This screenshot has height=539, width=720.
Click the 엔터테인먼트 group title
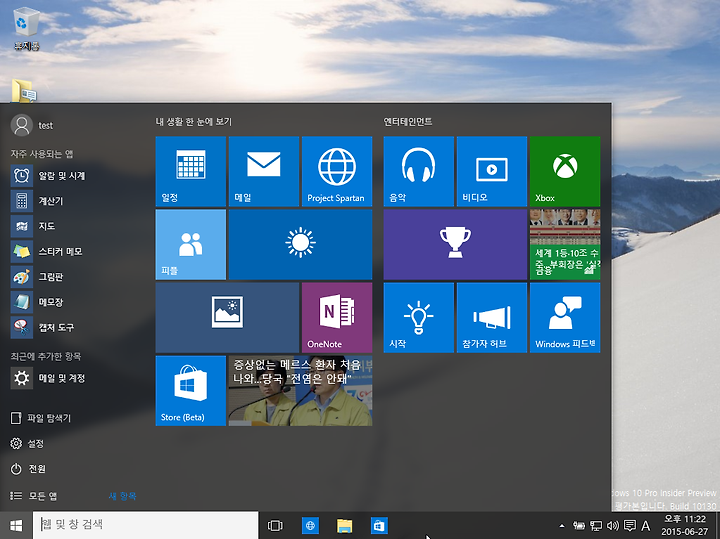408,122
